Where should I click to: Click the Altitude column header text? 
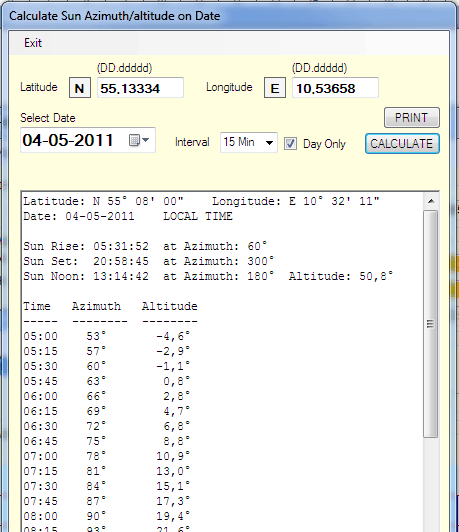point(170,306)
